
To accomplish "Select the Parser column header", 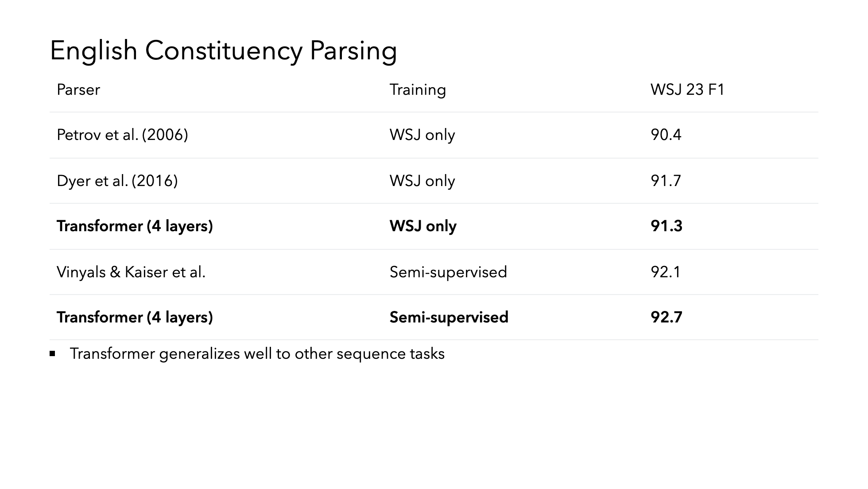I will click(x=78, y=90).
